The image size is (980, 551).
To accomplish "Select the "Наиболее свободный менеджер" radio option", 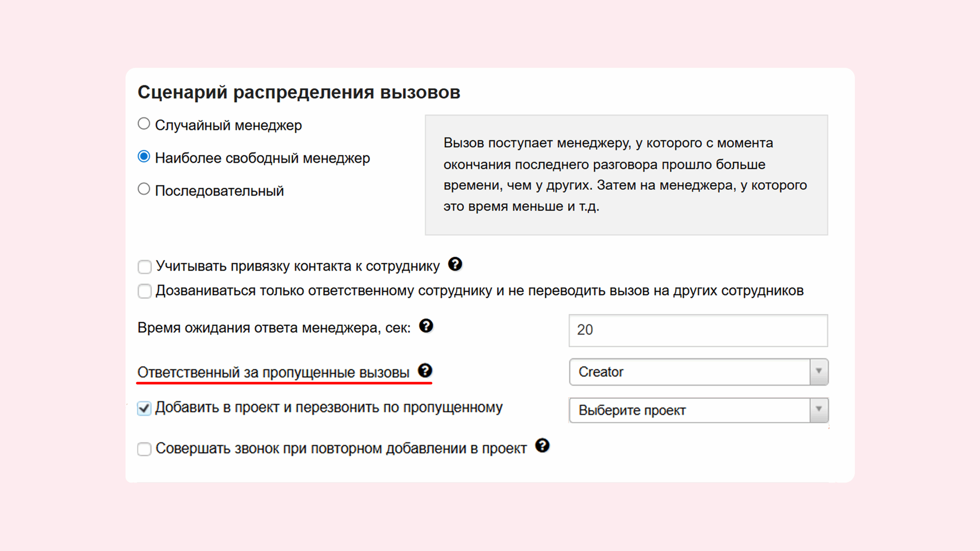I will 144,157.
